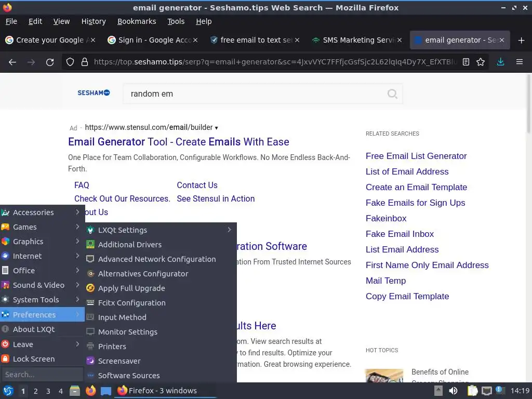Launch Apply Full Upgrade
The image size is (532, 399).
(x=161, y=288)
